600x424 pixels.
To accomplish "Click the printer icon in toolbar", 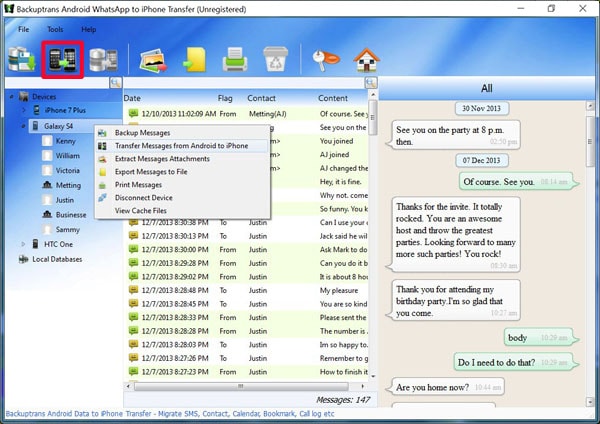I will [234, 59].
